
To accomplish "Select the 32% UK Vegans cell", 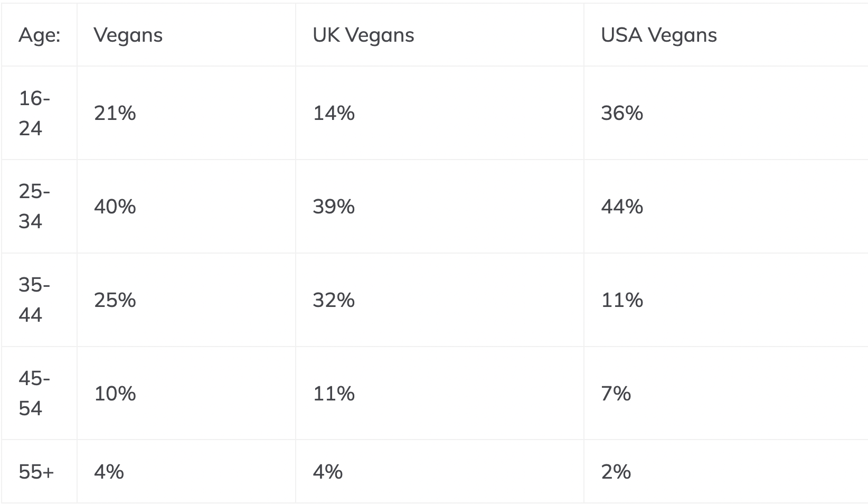I will [334, 300].
